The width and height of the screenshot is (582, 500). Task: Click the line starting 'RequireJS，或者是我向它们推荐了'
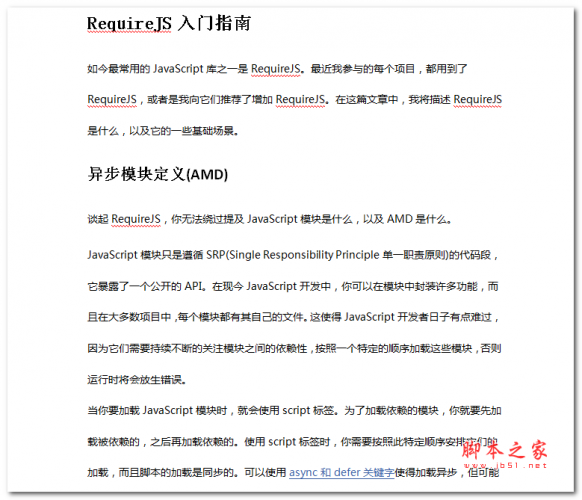[x=294, y=99]
